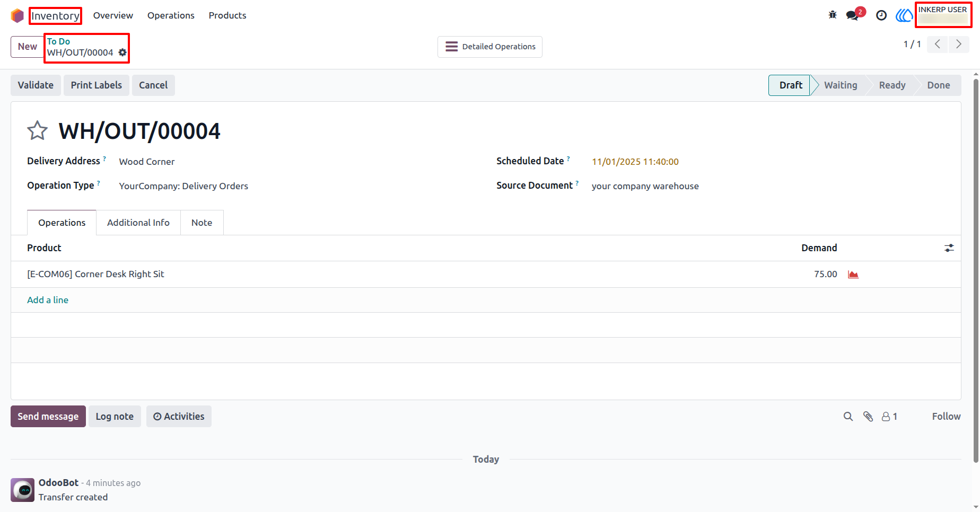Select the Waiting status stage
This screenshot has height=512, width=980.
(841, 85)
